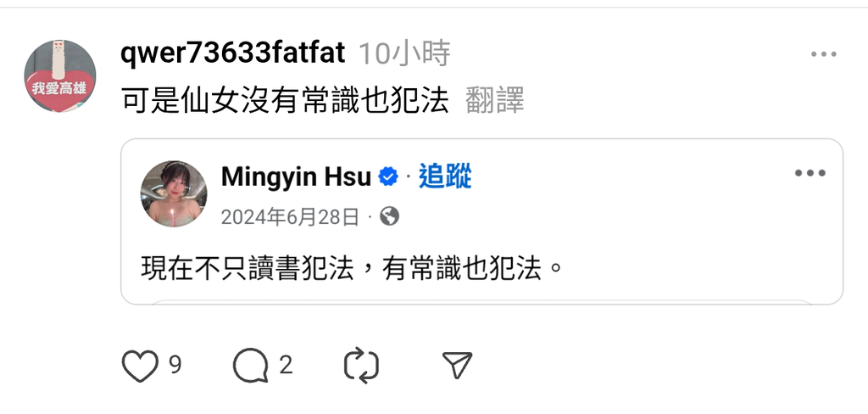Share post with paper plane icon

[x=457, y=365]
